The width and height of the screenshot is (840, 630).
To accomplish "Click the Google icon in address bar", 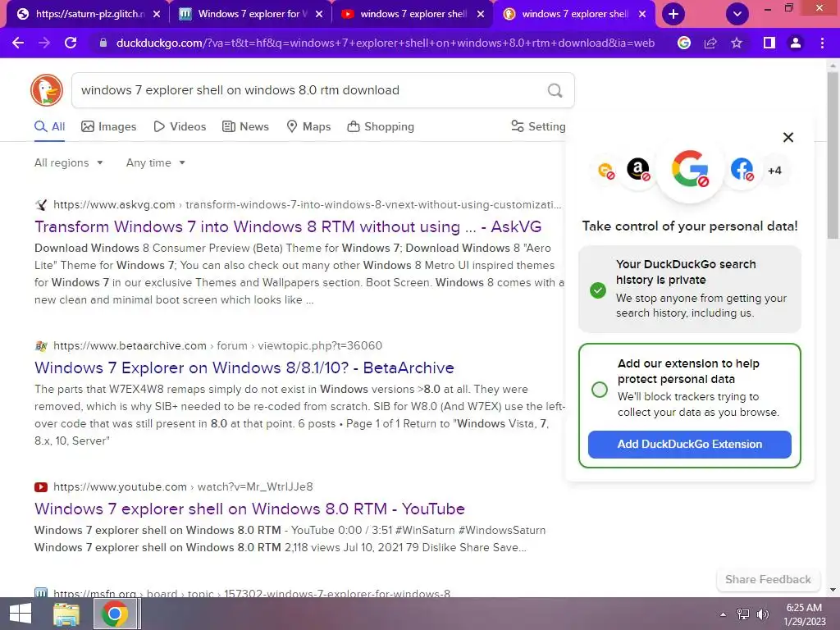I will [x=684, y=43].
